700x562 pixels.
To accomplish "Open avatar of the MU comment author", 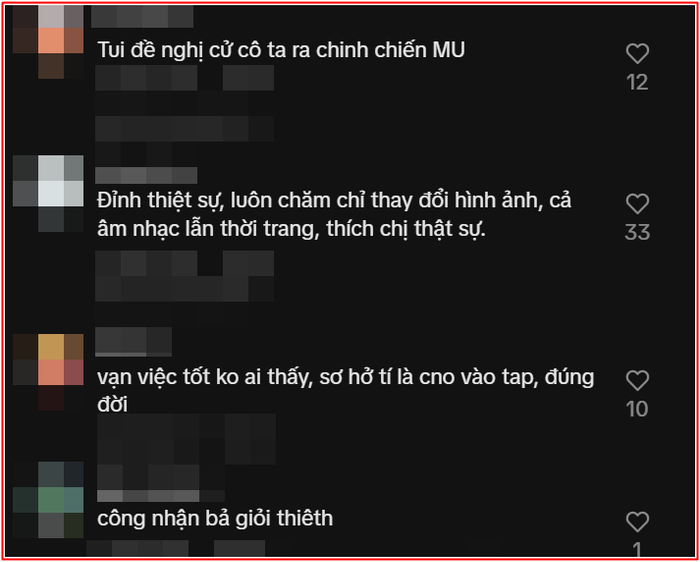I will coord(48,41).
